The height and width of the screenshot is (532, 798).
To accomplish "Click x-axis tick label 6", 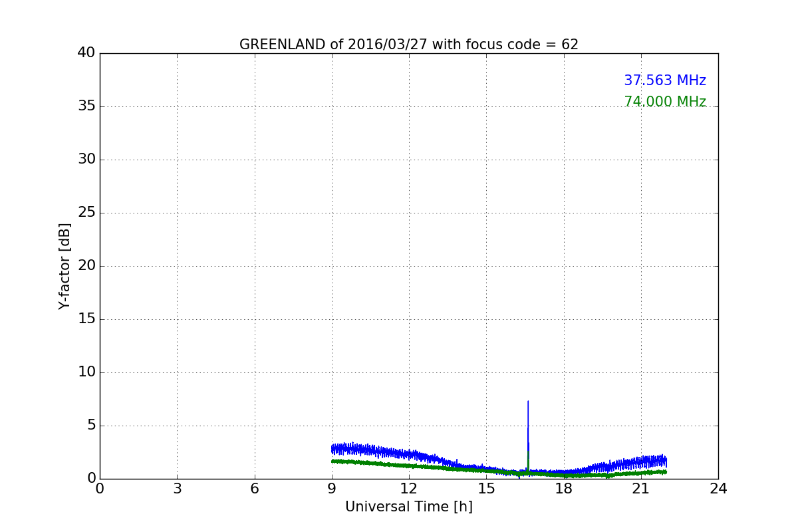I will (254, 489).
